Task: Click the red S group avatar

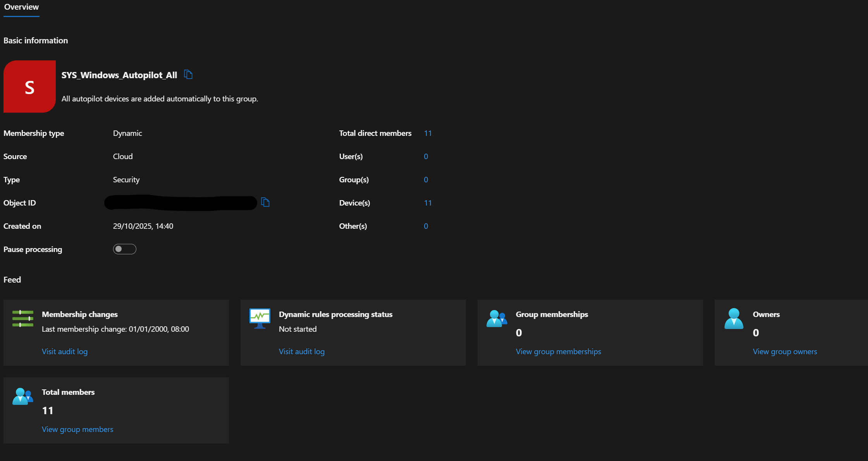Action: [x=29, y=86]
